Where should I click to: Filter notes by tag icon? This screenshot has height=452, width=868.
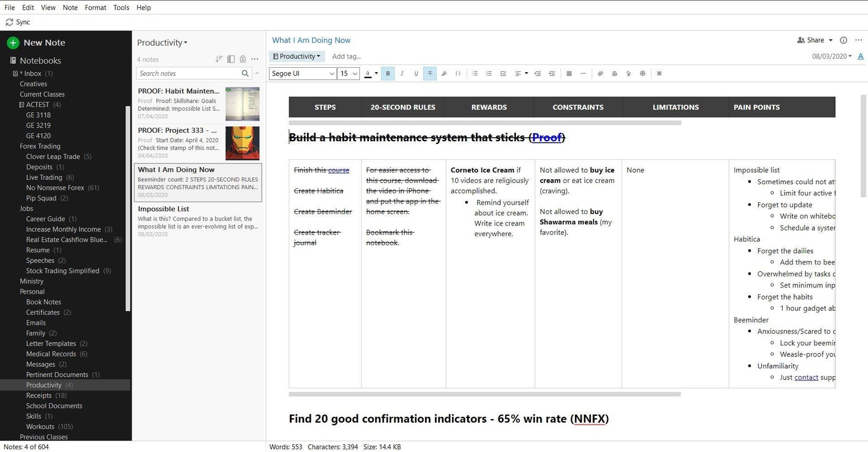(242, 59)
